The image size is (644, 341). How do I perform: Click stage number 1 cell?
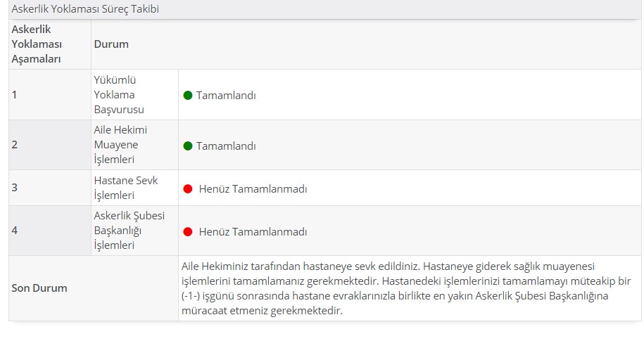pos(50,95)
